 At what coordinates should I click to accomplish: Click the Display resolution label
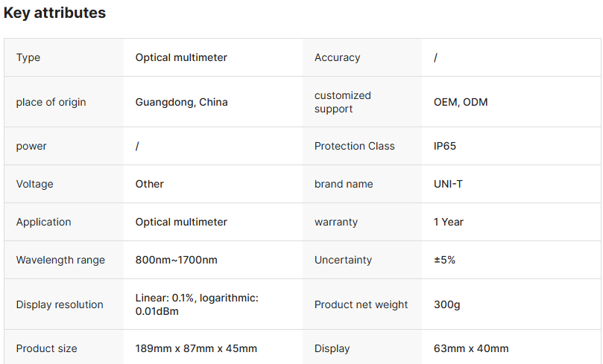pos(60,304)
